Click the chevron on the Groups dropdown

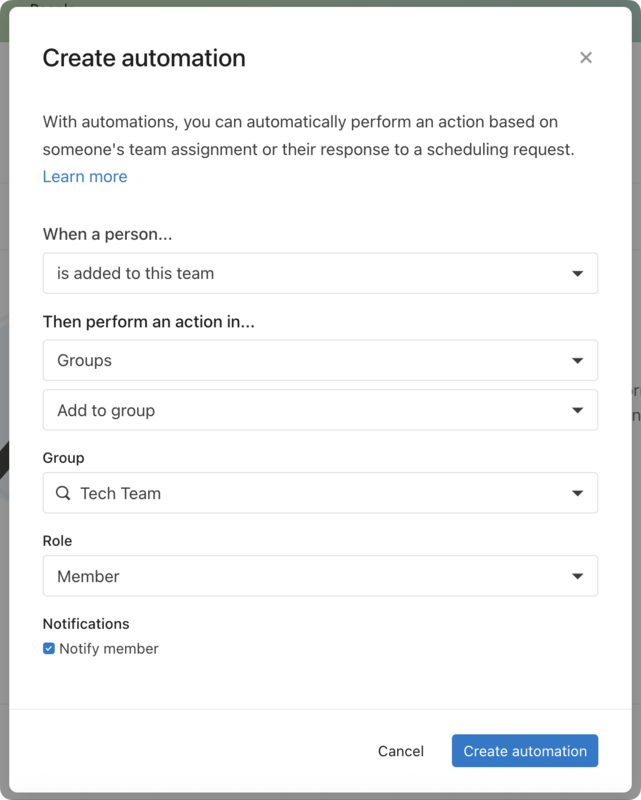pyautogui.click(x=578, y=360)
